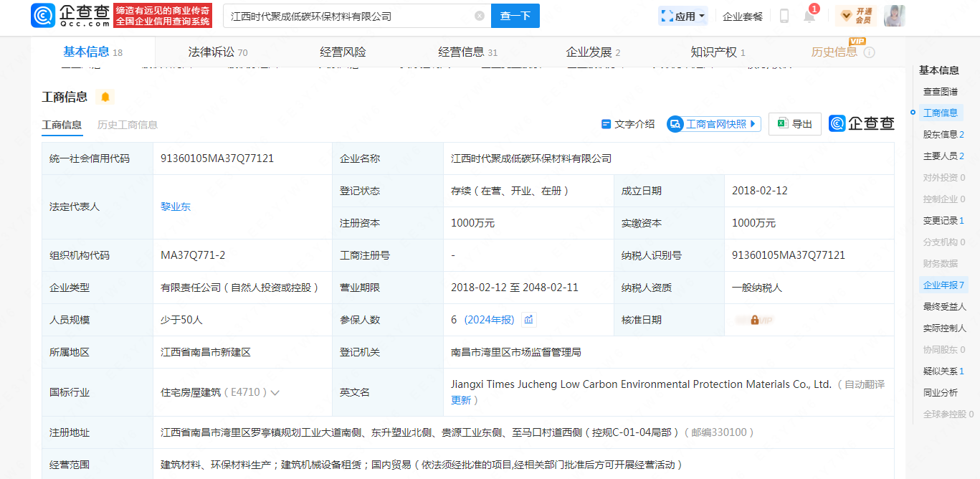Toggle the 文字介绍 text view
Image resolution: width=980 pixels, height=479 pixels.
pyautogui.click(x=628, y=124)
